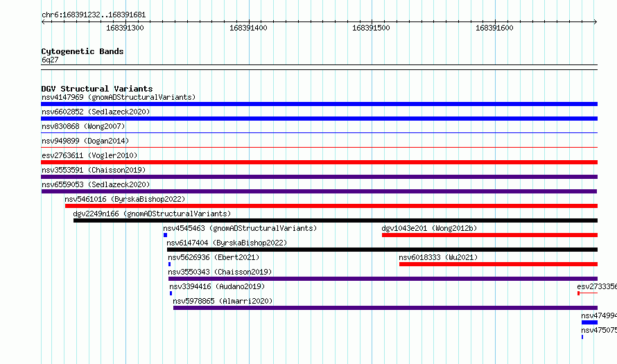Open the nsv830868 (Wong2007) variant label
Screen dimensions: 617x364
(x=83, y=126)
